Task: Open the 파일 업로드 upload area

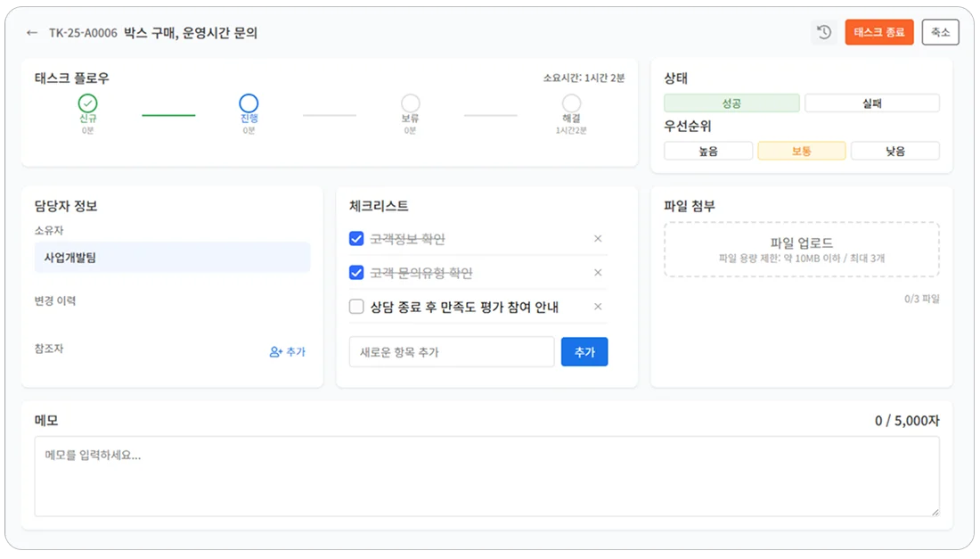Action: click(x=801, y=250)
